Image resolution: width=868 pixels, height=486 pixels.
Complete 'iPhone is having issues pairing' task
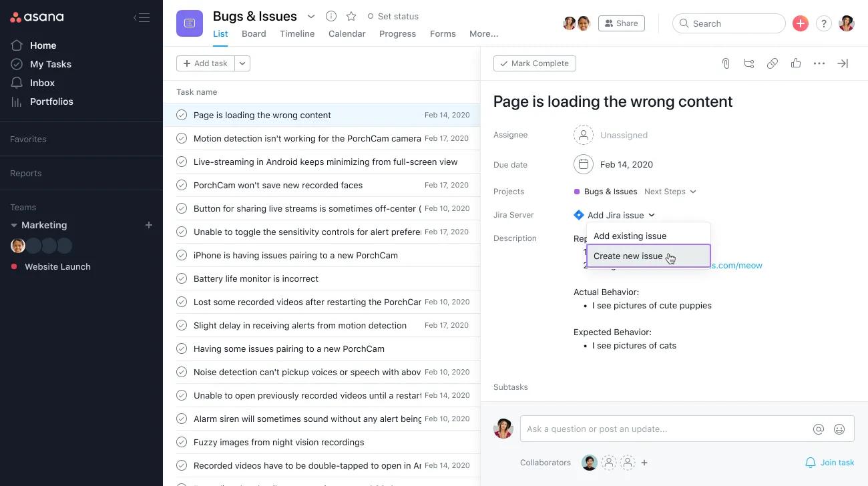pos(182,255)
